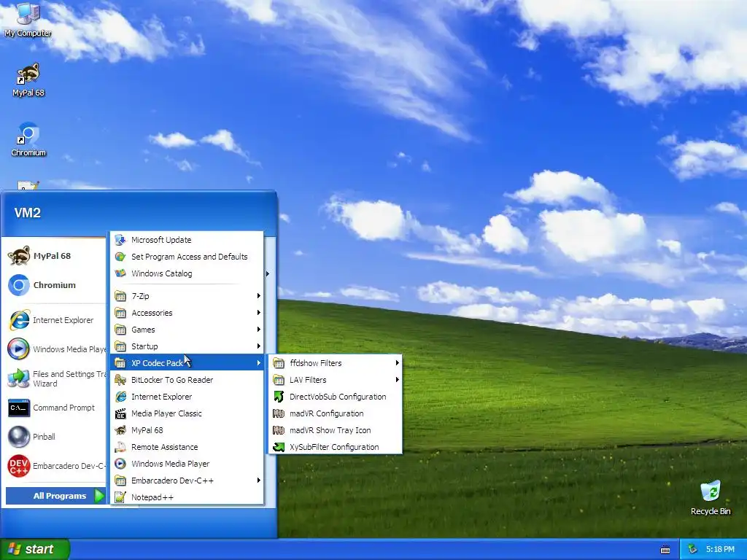Screen dimensions: 747x560
Task: Click Accessories folder label
Action: tap(152, 312)
